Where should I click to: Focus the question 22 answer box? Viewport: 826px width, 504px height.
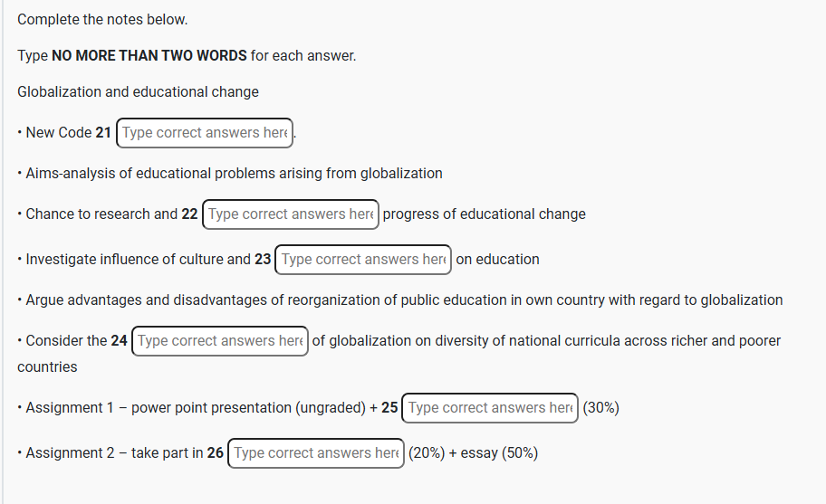click(x=290, y=214)
